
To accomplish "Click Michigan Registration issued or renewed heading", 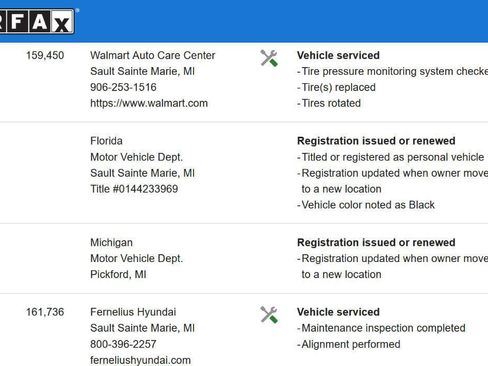I will coord(376,242).
